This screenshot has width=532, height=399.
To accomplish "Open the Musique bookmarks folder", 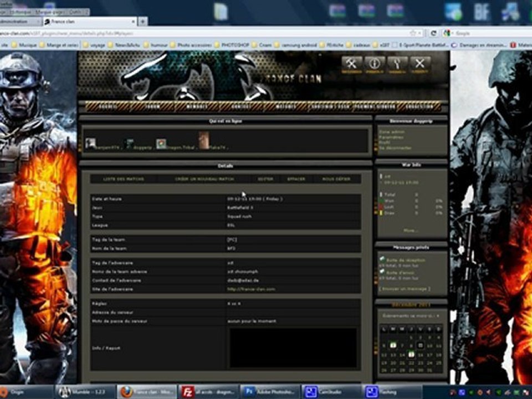I will point(24,45).
